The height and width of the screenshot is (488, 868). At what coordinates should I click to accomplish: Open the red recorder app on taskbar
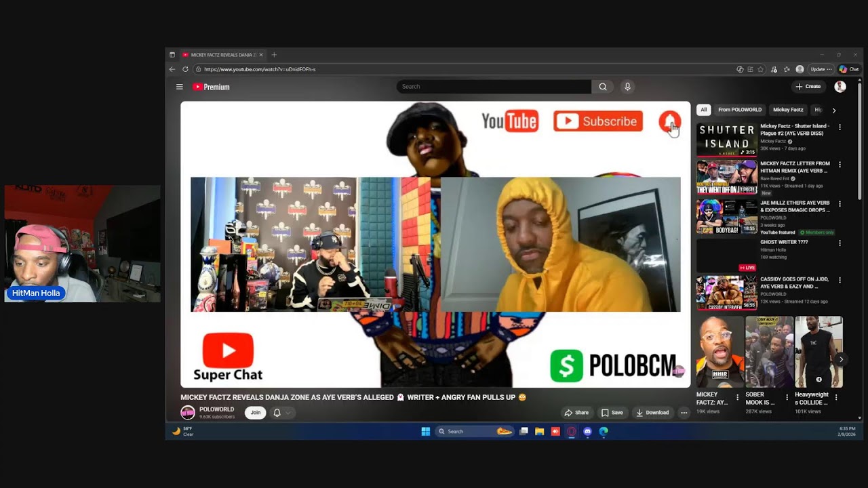pyautogui.click(x=555, y=431)
